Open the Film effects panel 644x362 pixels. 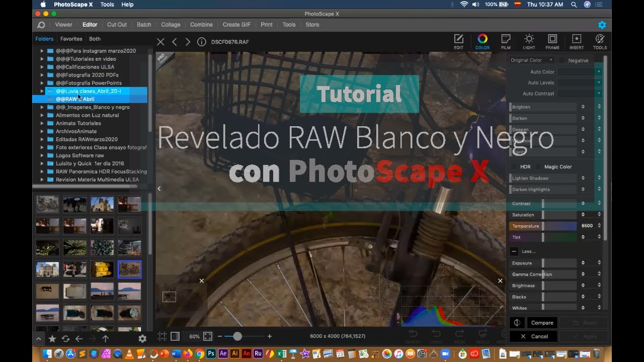506,42
